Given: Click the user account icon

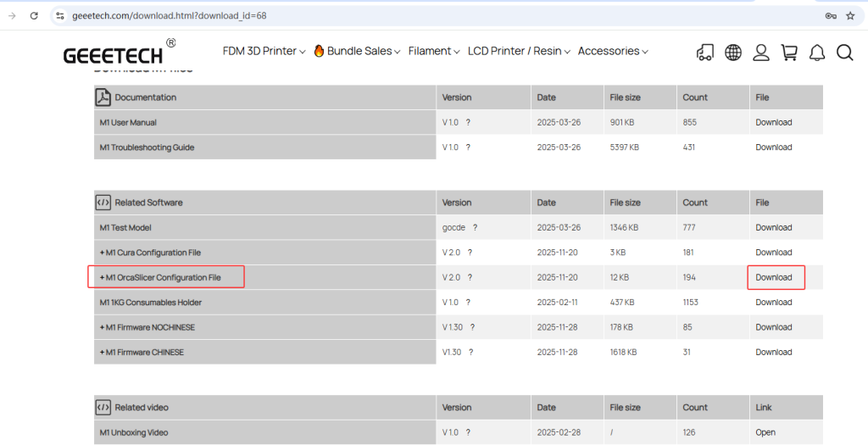Looking at the screenshot, I should coord(761,53).
